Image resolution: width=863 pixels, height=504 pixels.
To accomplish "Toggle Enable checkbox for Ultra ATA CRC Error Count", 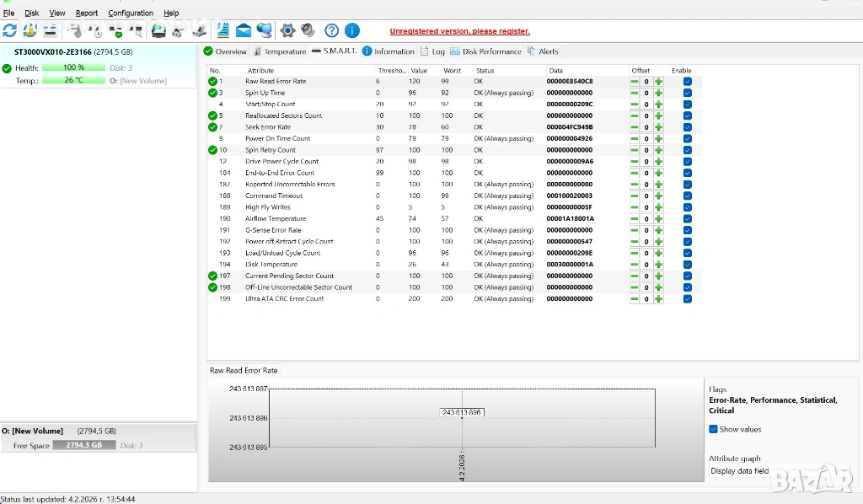I will tap(687, 299).
